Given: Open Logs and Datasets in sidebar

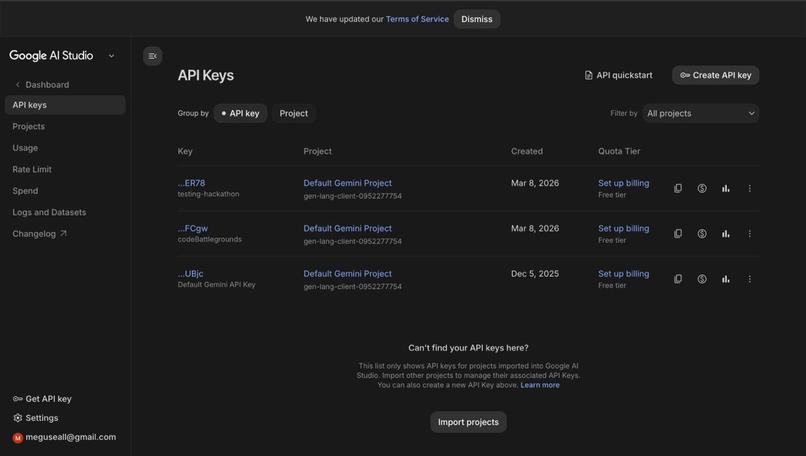Looking at the screenshot, I should pos(49,212).
